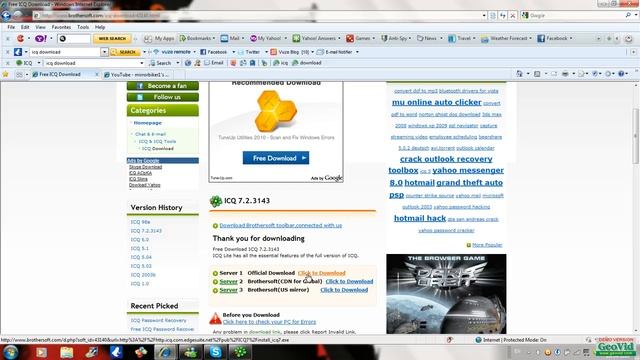Click Server 2 Click to Download link
Viewport: 640px width, 360px height.
coord(349,282)
